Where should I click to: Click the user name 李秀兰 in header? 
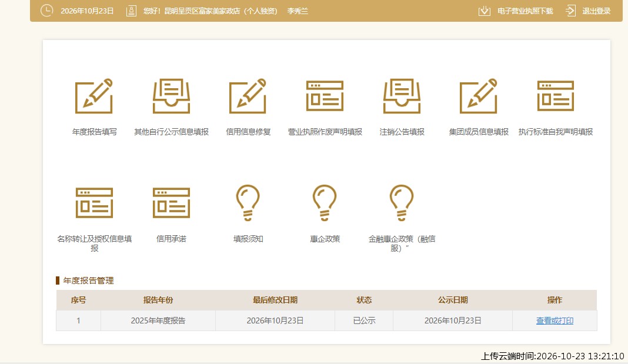click(x=298, y=11)
